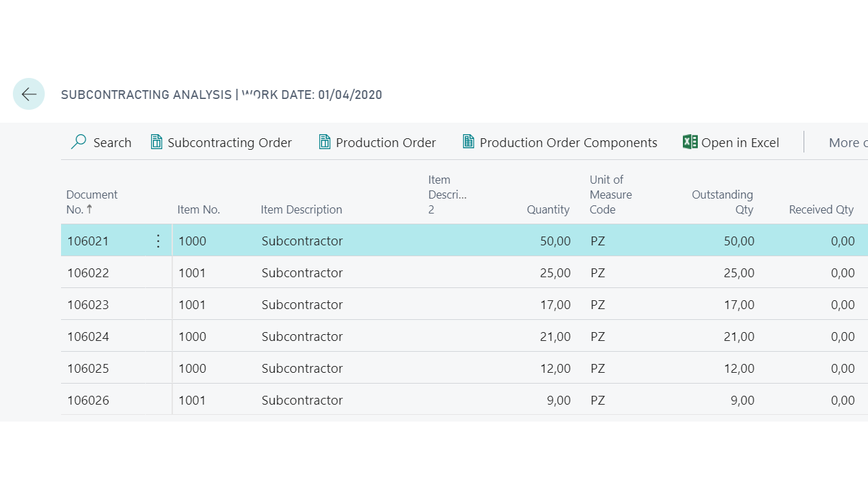The height and width of the screenshot is (488, 868).
Task: Click the Outstanding Qty column header
Action: pyautogui.click(x=722, y=202)
